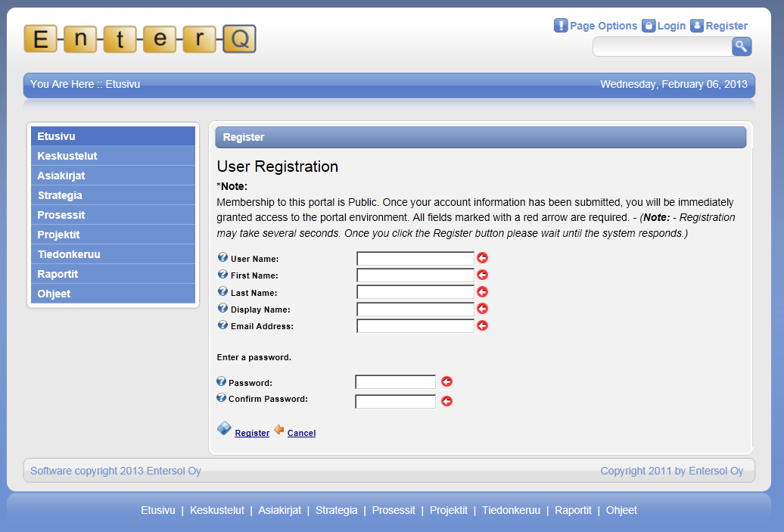Click red required arrow next to Last Name

coord(483,292)
